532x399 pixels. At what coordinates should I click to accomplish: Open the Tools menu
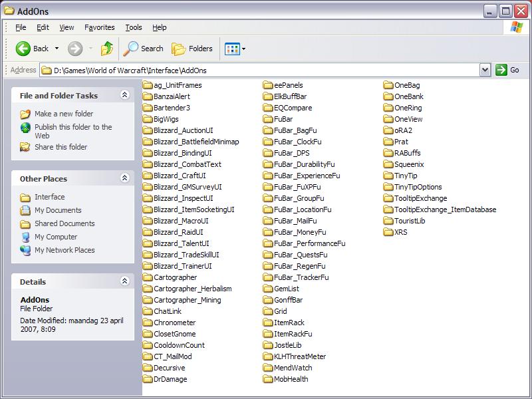pyautogui.click(x=134, y=27)
